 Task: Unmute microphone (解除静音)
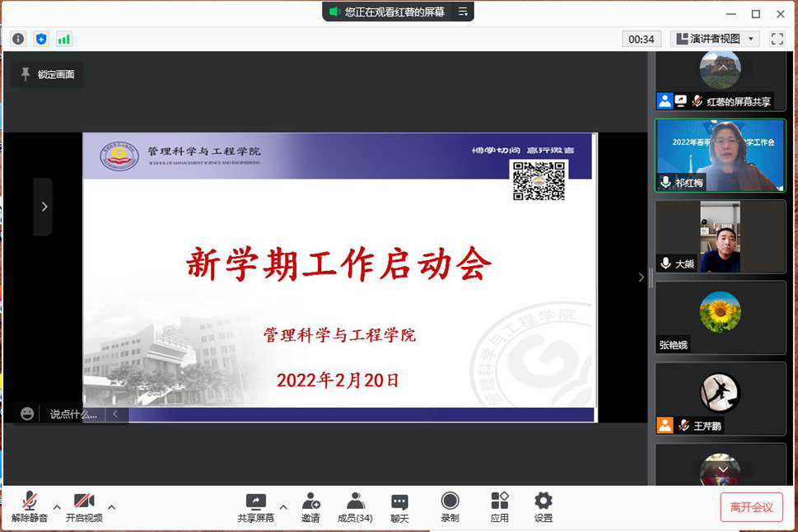tap(30, 507)
